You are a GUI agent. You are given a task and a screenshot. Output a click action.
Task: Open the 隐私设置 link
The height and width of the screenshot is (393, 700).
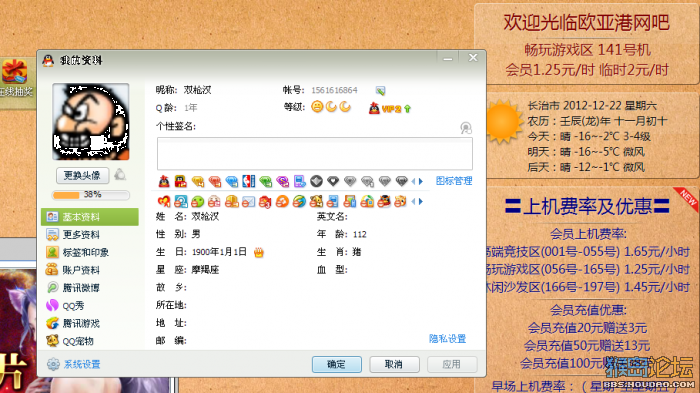click(x=447, y=339)
